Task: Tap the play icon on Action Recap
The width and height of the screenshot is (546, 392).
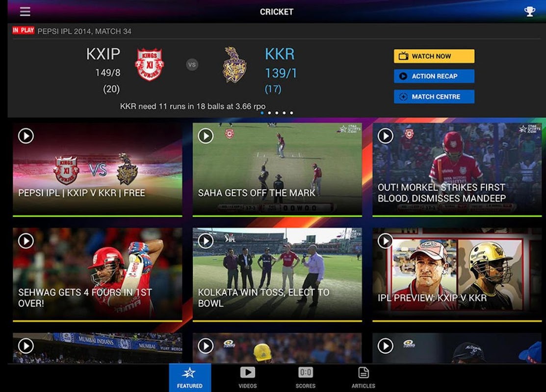Action: pyautogui.click(x=403, y=76)
